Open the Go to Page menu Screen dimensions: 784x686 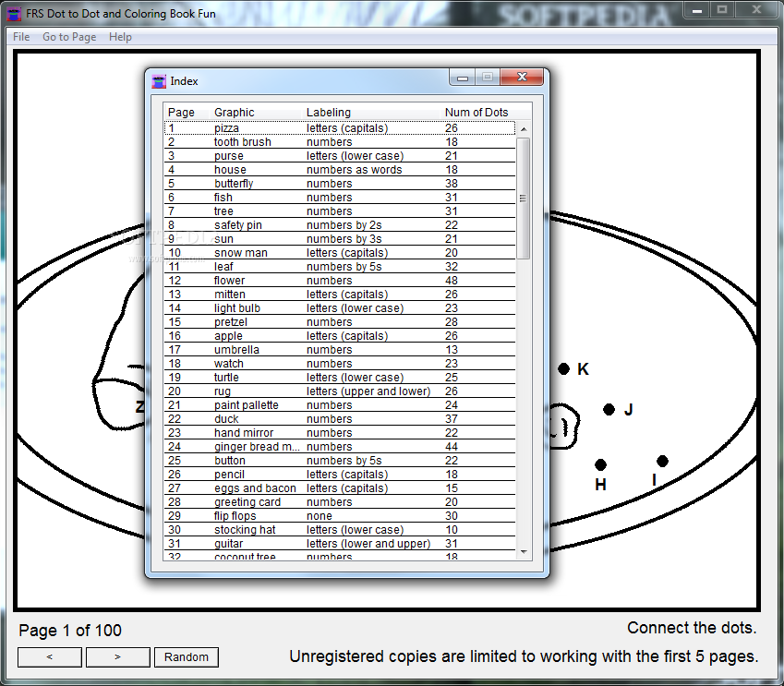(69, 37)
